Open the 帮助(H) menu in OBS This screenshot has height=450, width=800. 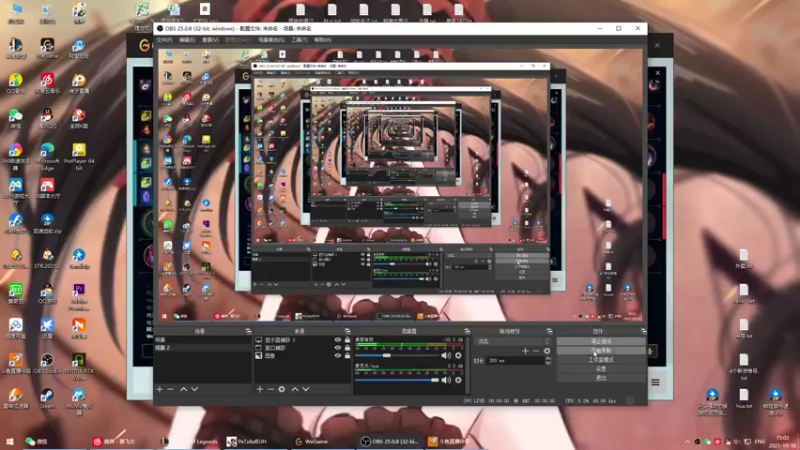point(322,40)
